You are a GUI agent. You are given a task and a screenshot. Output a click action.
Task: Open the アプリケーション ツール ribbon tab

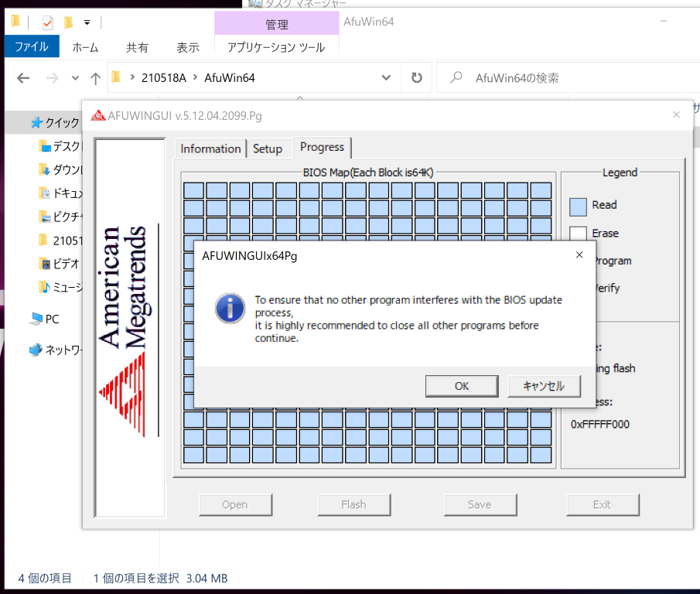click(x=276, y=47)
